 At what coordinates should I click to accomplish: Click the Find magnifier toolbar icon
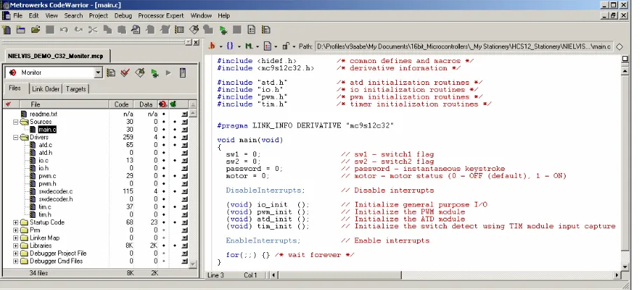136,29
